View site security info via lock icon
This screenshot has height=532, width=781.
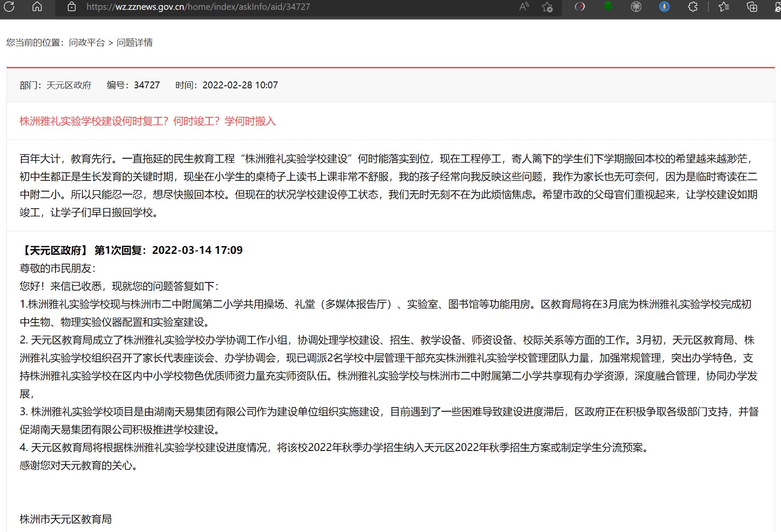[x=72, y=7]
